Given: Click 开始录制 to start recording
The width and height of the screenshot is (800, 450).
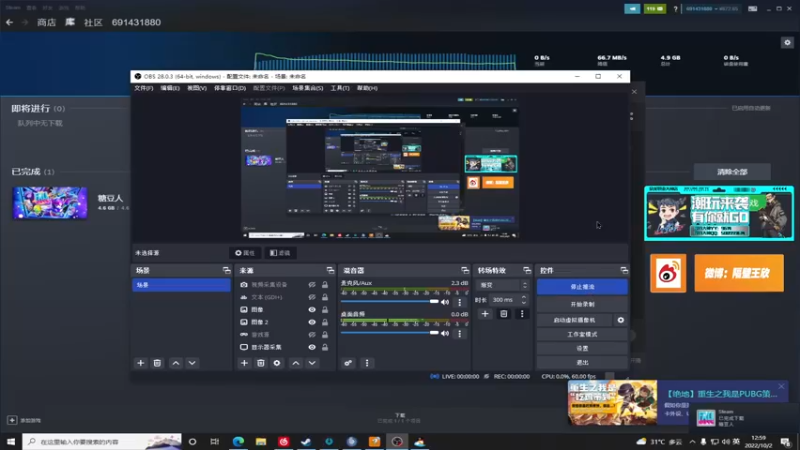Looking at the screenshot, I should coord(582,304).
